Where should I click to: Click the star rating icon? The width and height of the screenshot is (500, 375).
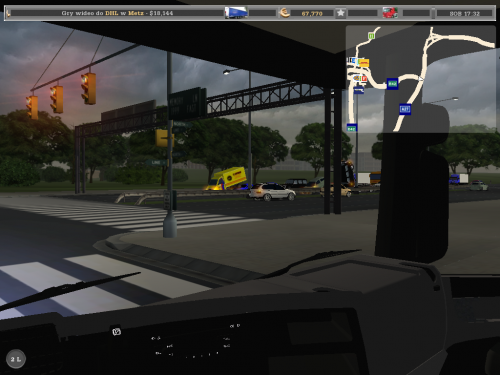click(x=340, y=13)
